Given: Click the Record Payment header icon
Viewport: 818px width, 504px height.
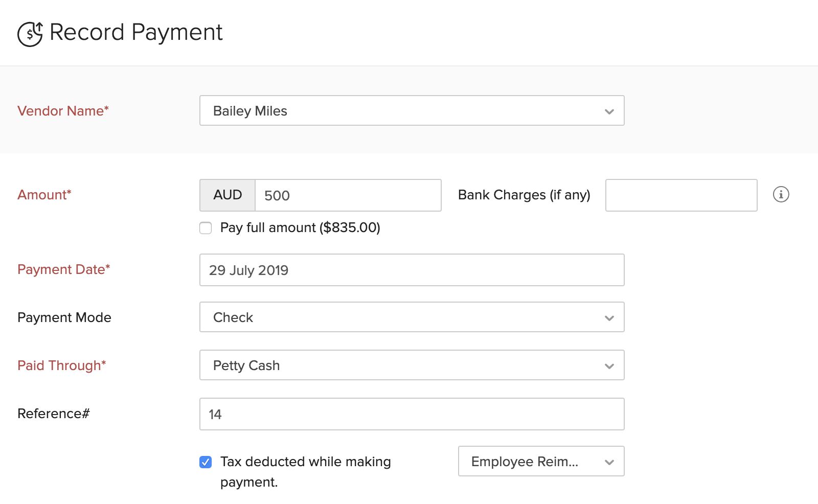Looking at the screenshot, I should tap(30, 34).
